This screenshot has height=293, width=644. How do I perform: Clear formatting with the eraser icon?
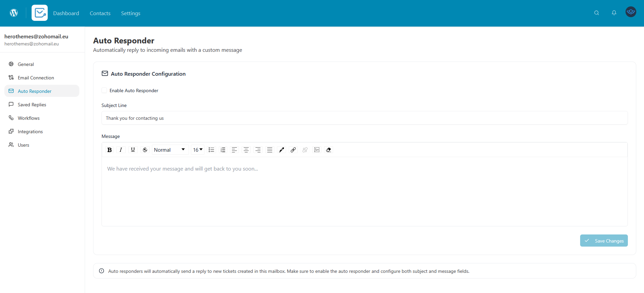pyautogui.click(x=328, y=150)
